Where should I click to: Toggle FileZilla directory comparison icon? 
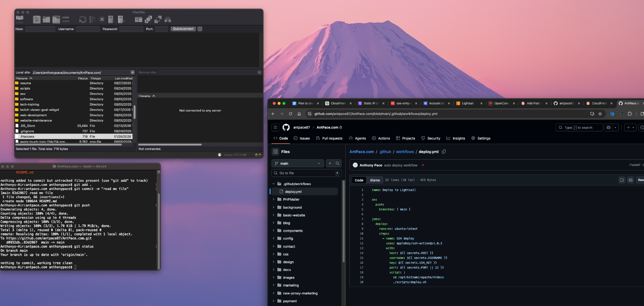click(148, 19)
